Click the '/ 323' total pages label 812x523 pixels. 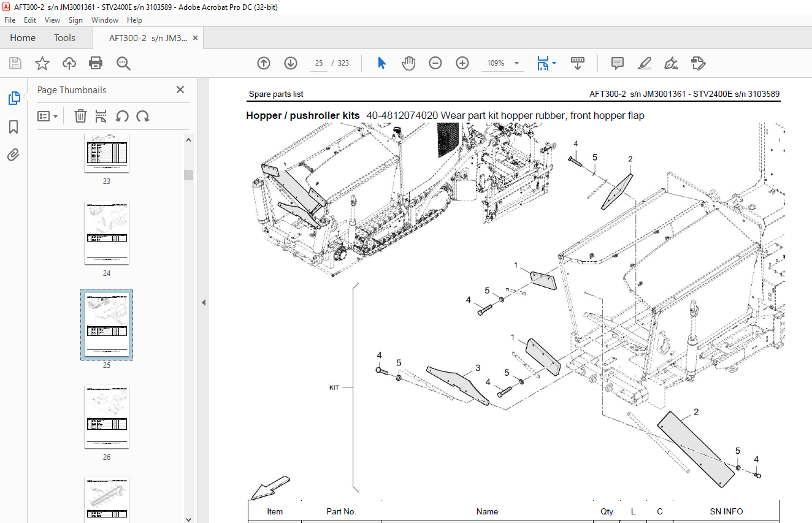[340, 63]
